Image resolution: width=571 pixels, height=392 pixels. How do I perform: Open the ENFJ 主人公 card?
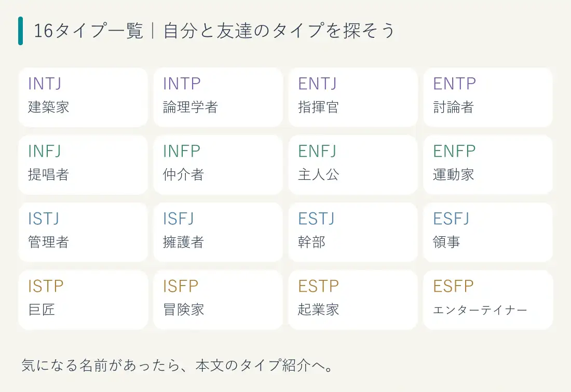pos(353,165)
